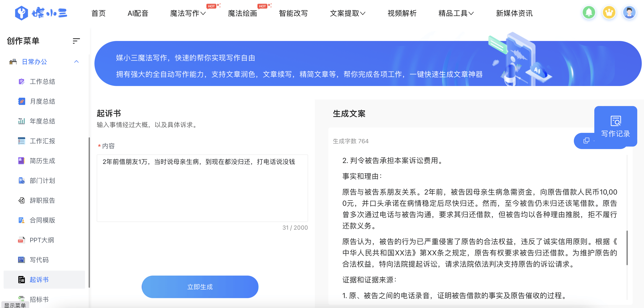Go to the AI配音 page
Viewport: 644px width, 308px height.
pos(138,13)
